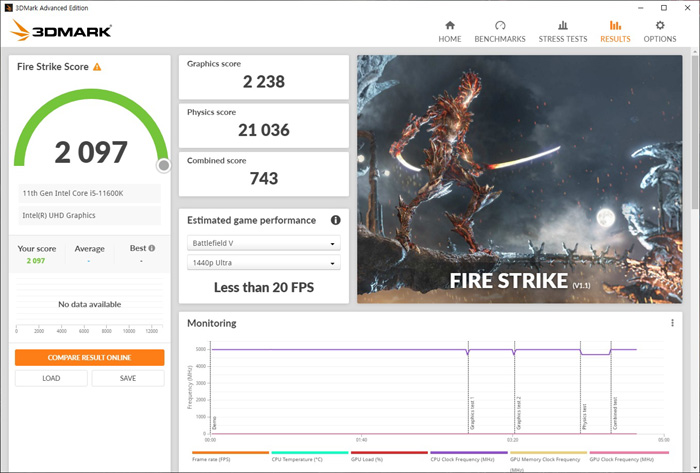Toggle GPU Memory Clock Frequency legend series
This screenshot has width=700, height=473.
point(548,460)
